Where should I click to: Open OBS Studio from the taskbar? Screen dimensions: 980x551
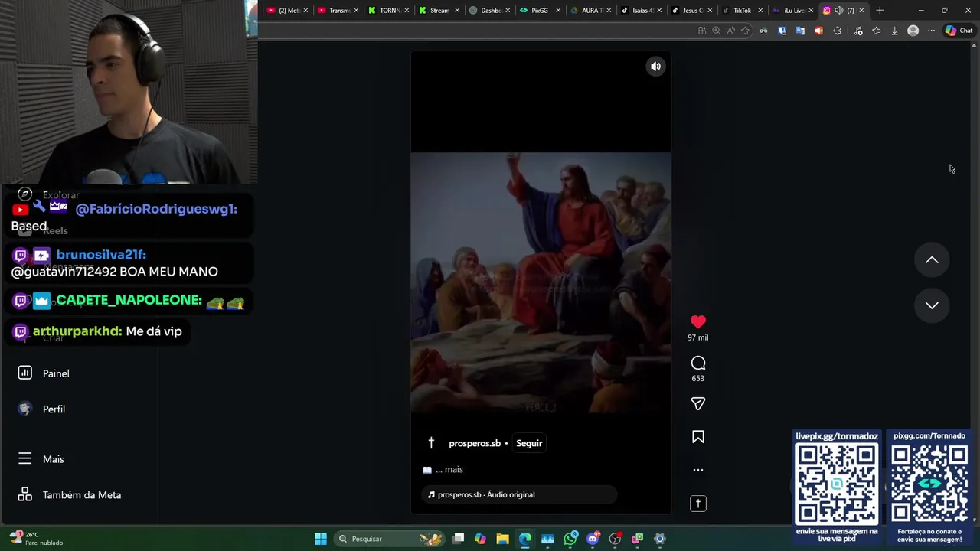coord(615,539)
